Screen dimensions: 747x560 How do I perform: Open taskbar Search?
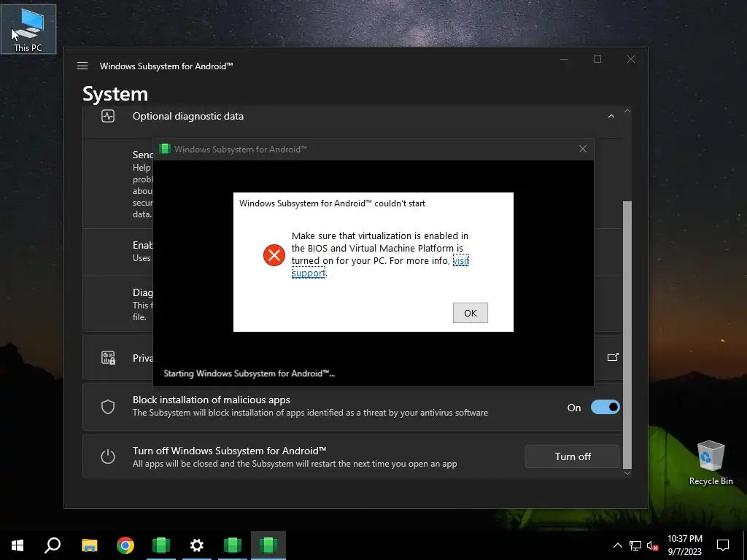pos(53,545)
